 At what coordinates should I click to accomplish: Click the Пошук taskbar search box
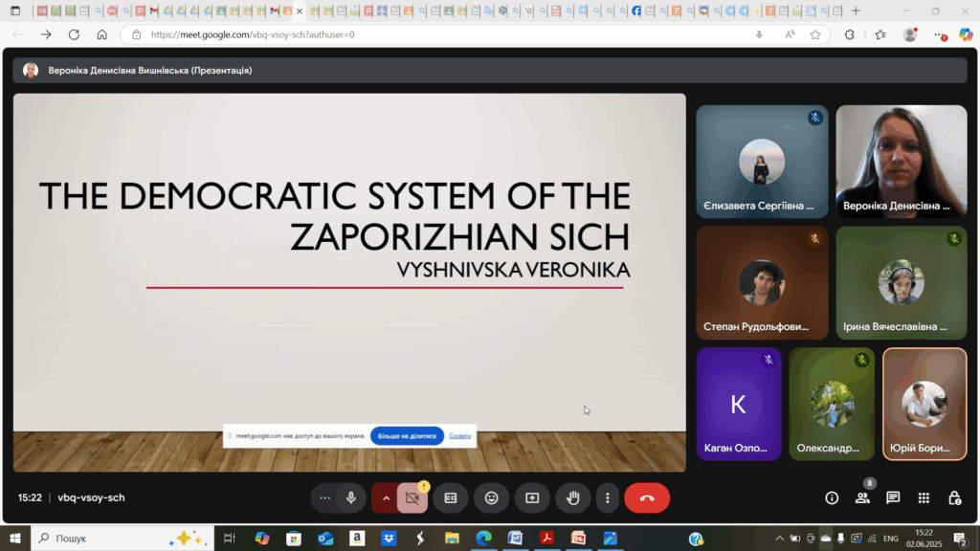point(122,538)
